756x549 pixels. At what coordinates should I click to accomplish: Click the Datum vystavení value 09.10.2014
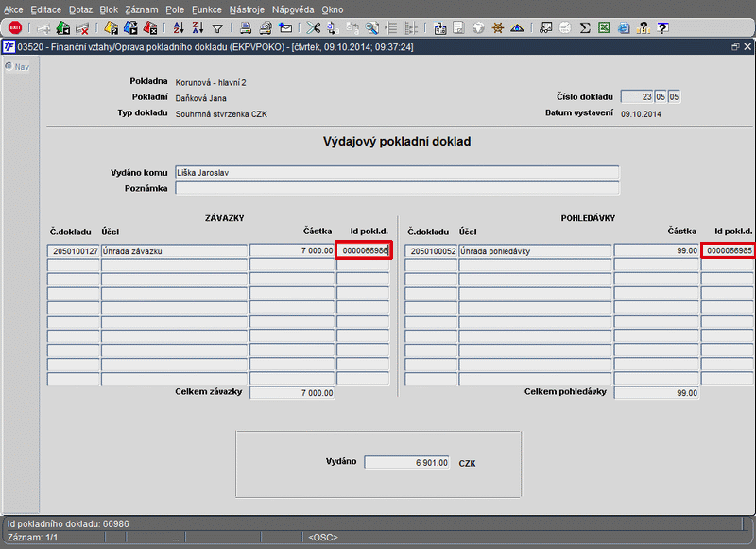click(x=641, y=114)
